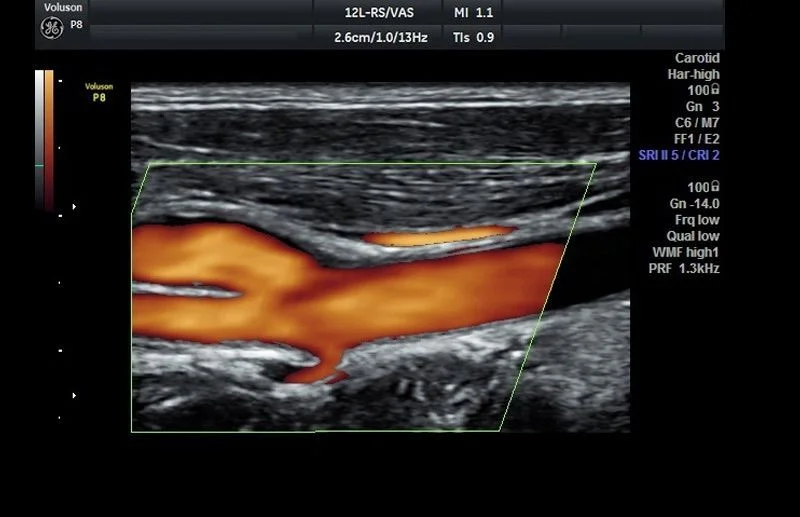
Task: Click the GE logo icon
Action: (x=52, y=28)
